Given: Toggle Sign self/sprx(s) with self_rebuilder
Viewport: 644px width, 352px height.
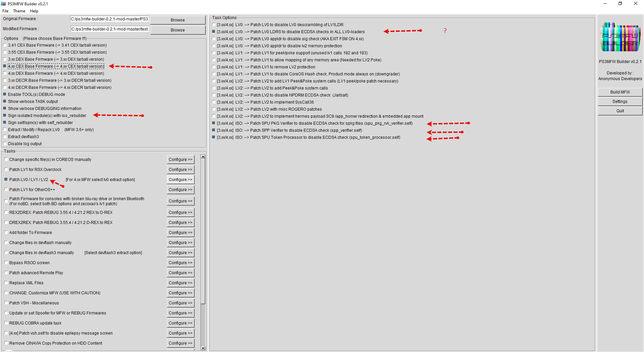Looking at the screenshot, I should 5,123.
